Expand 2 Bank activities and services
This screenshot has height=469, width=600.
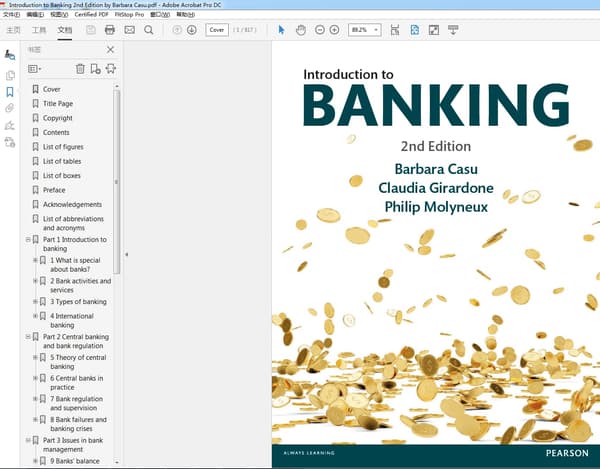pyautogui.click(x=35, y=281)
